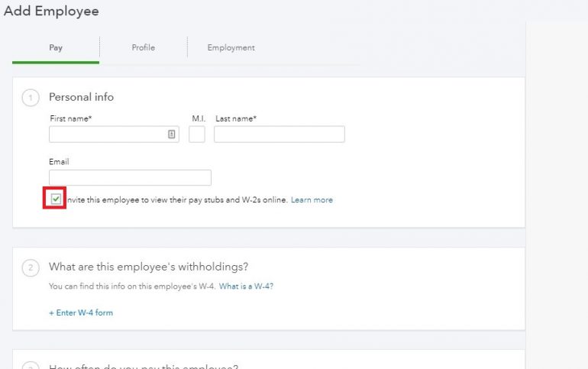Image resolution: width=588 pixels, height=369 pixels.
Task: Switch to the Pay tab
Action: [56, 47]
